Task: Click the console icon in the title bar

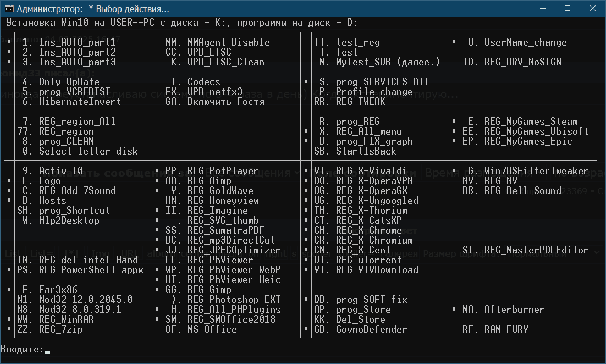Action: [x=8, y=9]
